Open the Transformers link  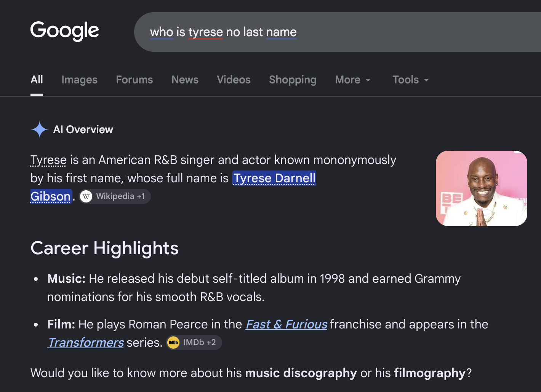coord(86,343)
